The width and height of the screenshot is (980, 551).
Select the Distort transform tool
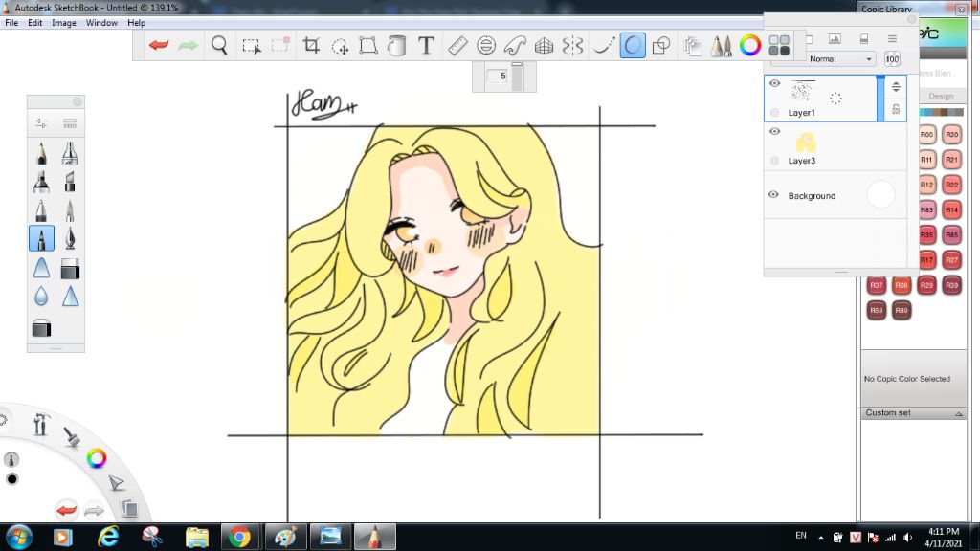pos(368,45)
